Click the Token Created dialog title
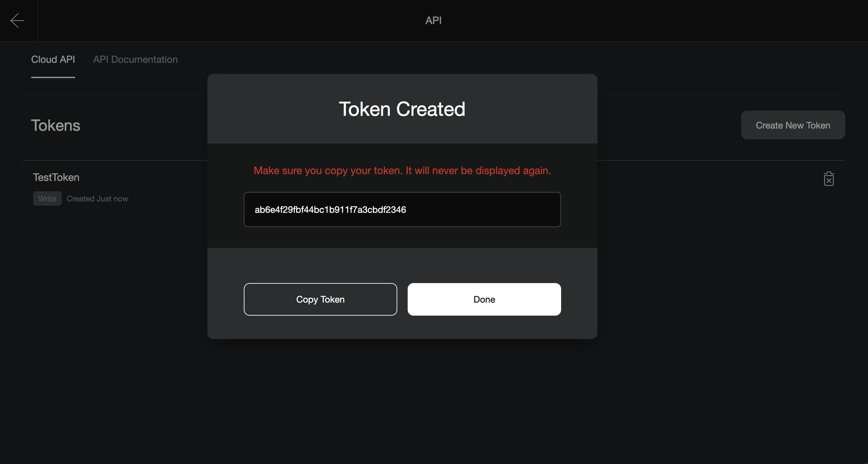 tap(402, 109)
